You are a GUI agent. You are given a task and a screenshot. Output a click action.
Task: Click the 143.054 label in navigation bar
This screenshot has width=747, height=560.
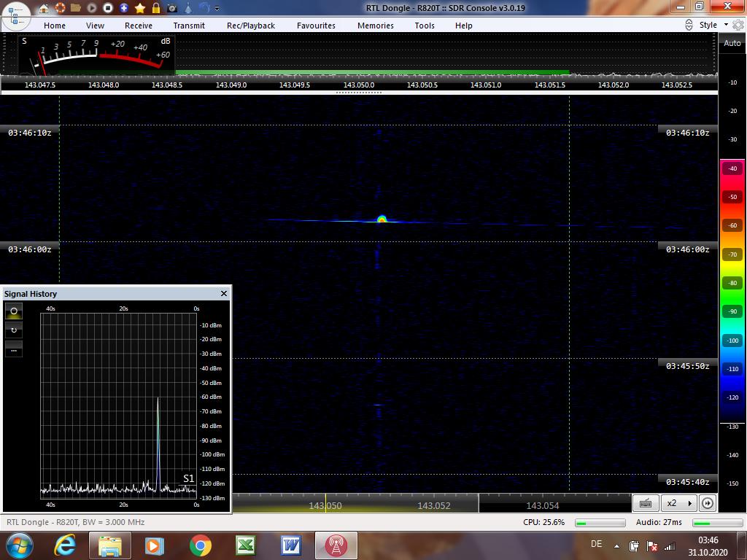(543, 506)
